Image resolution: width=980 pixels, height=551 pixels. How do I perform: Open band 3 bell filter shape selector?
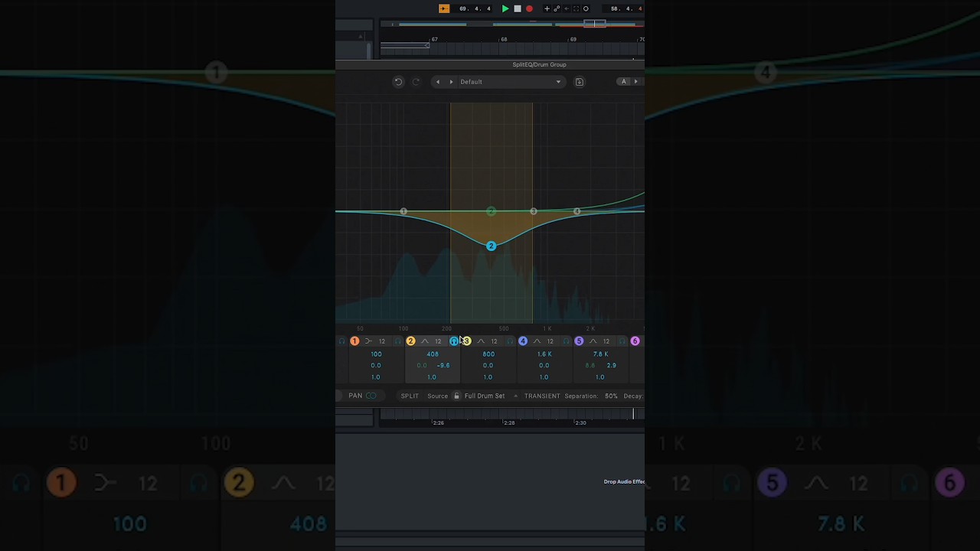click(x=481, y=341)
